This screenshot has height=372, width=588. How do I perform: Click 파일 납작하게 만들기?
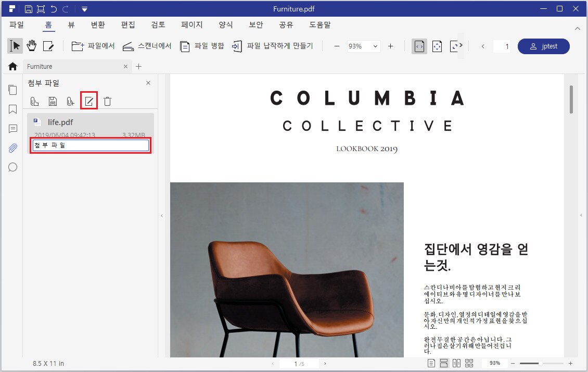272,46
